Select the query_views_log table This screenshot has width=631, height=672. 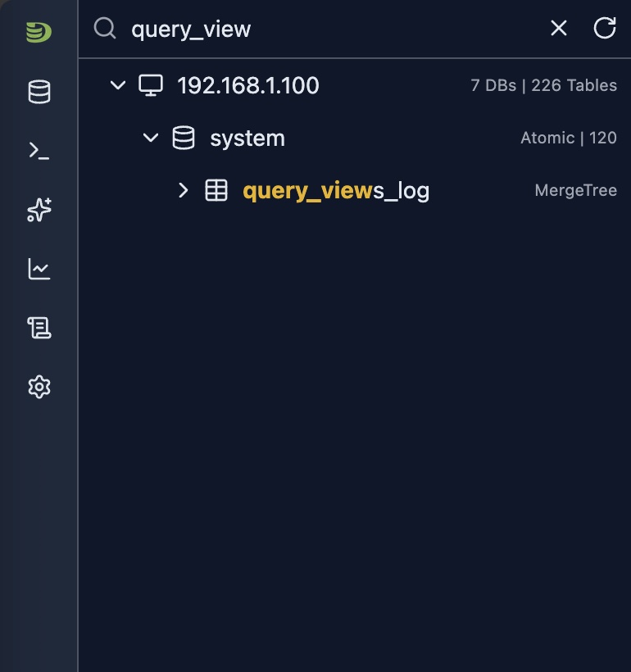pos(335,189)
